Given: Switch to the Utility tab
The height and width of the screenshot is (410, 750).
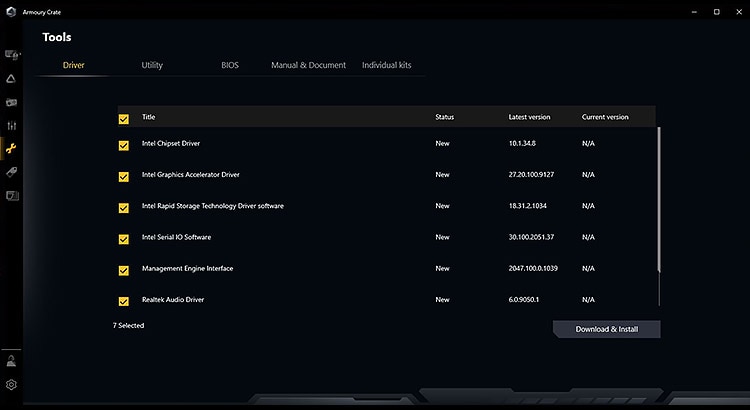Looking at the screenshot, I should [x=152, y=65].
